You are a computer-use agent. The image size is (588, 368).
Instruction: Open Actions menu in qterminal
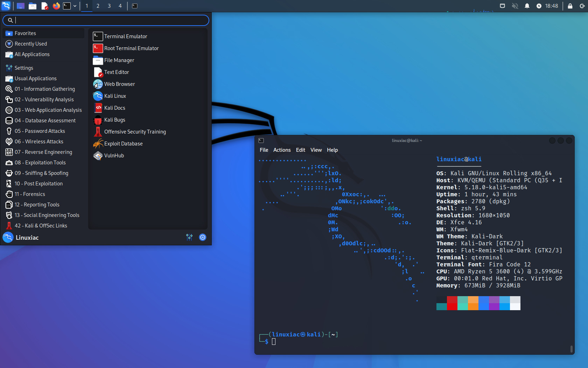point(282,150)
